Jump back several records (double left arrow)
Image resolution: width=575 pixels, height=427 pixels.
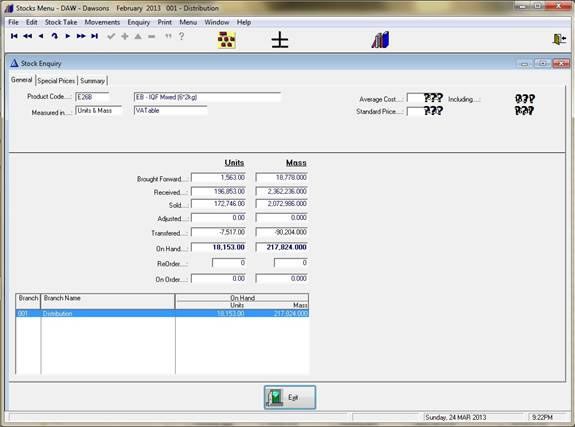click(28, 36)
